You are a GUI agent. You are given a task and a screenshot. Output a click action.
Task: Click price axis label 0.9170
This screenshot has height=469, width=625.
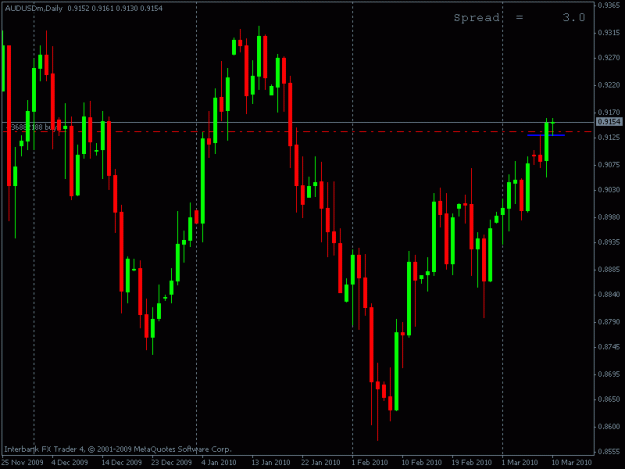point(609,112)
